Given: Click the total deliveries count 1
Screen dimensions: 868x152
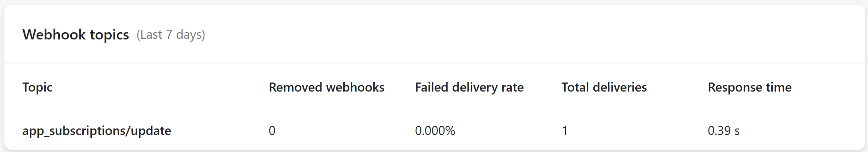Looking at the screenshot, I should coord(564,131).
